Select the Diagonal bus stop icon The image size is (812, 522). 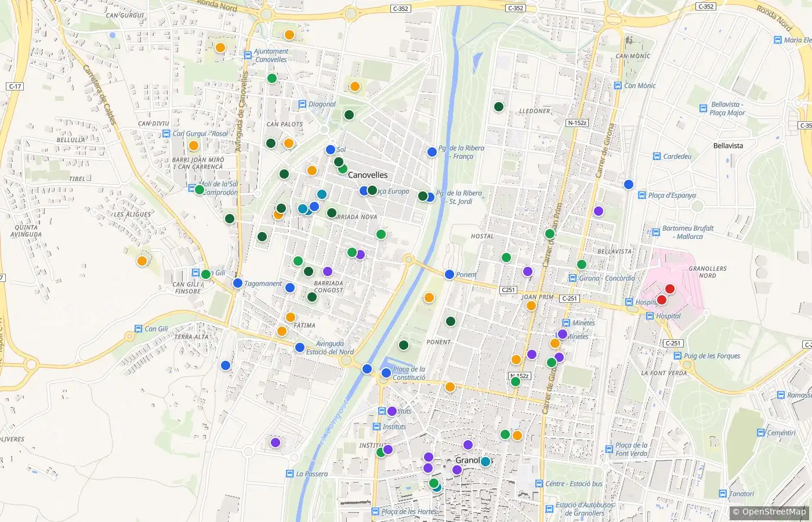pos(302,104)
